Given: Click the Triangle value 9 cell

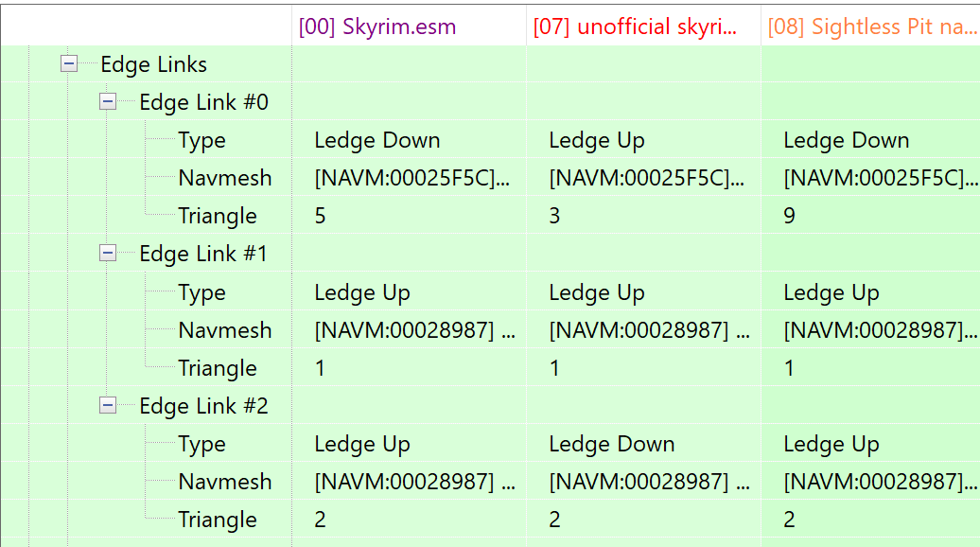Looking at the screenshot, I should click(790, 216).
